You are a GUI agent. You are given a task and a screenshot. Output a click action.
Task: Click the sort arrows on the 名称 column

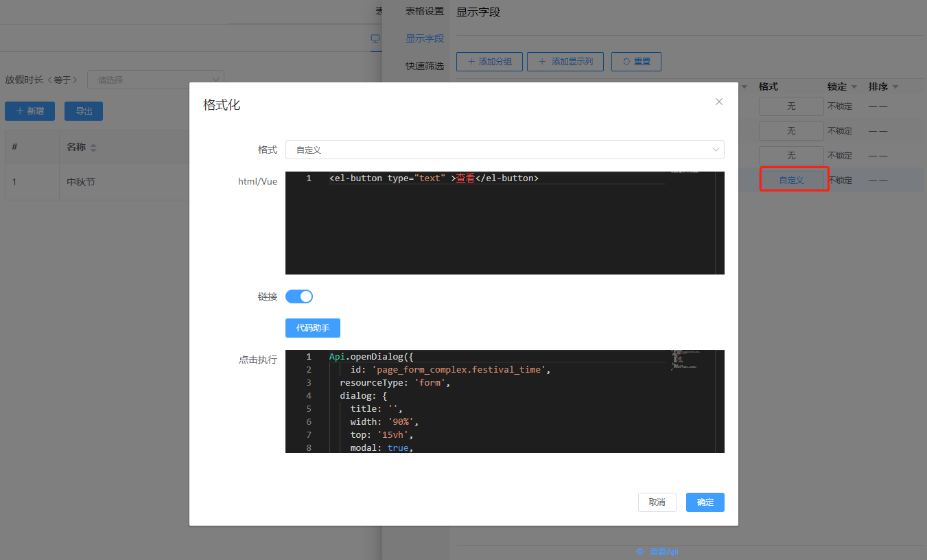point(93,148)
